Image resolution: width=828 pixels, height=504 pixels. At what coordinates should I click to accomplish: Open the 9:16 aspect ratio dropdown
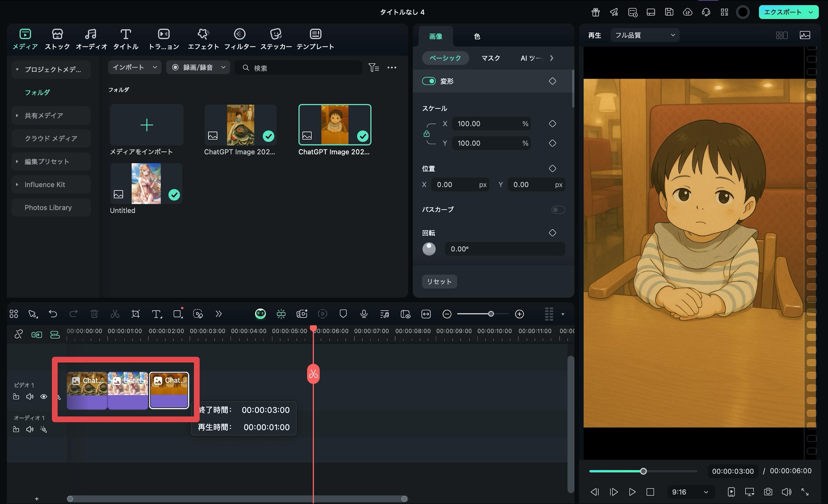click(690, 492)
